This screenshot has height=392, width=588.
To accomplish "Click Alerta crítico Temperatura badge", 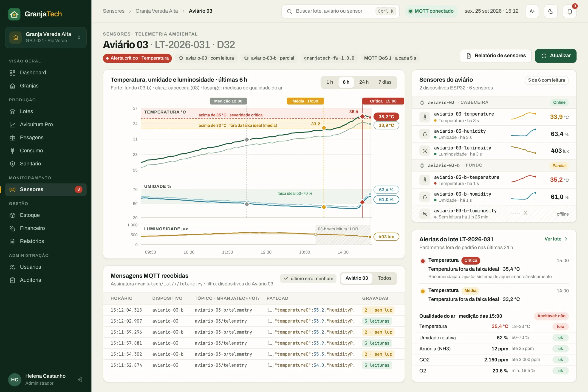I will [x=137, y=58].
